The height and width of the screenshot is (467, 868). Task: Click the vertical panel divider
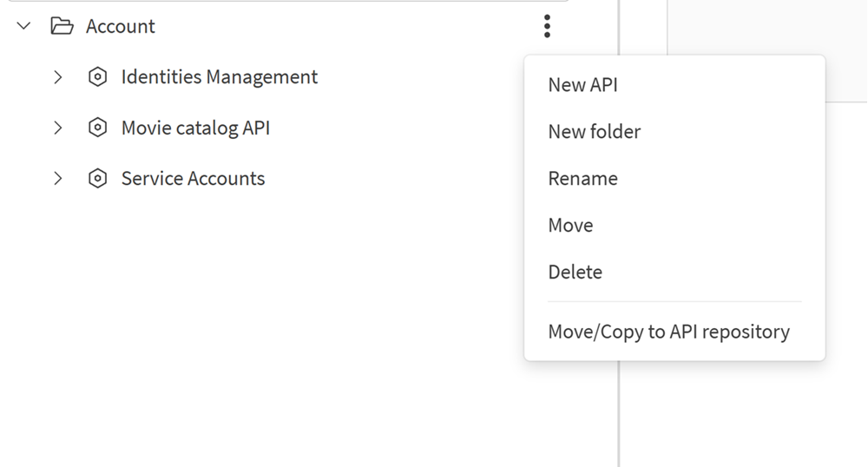tap(619, 408)
